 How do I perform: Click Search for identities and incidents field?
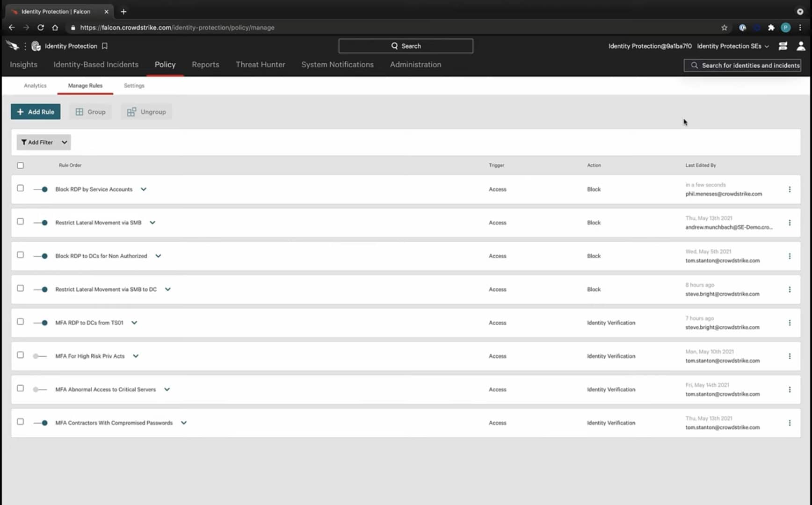742,65
